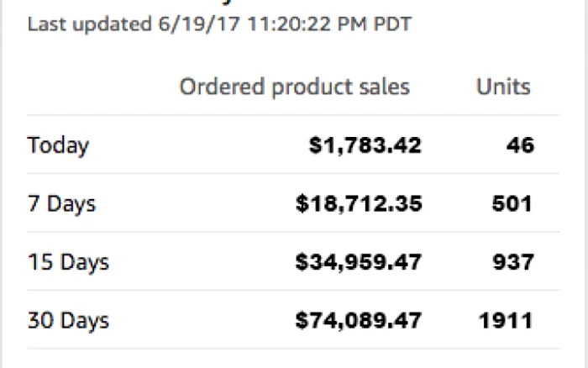
Task: Open the 30 Days sales figure $74,089.47
Action: pos(359,320)
